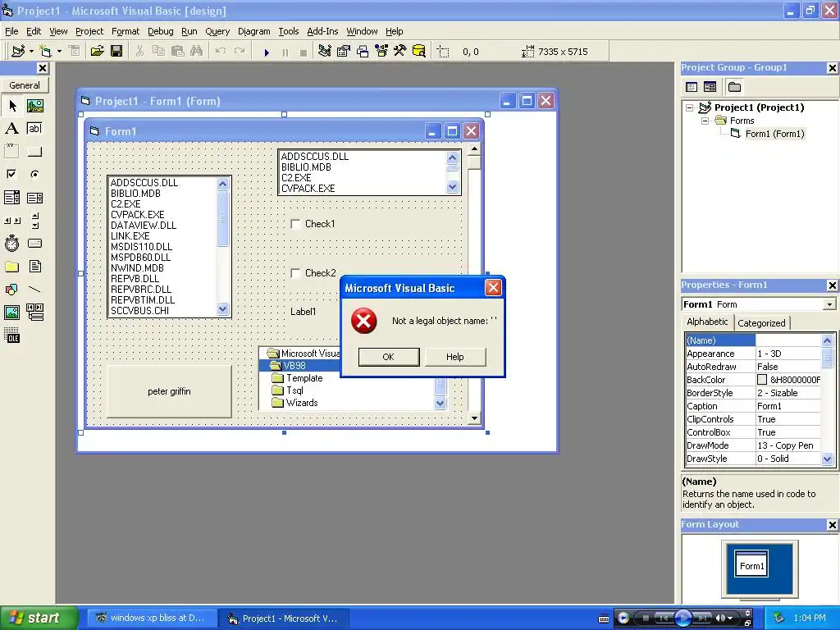The height and width of the screenshot is (630, 840).
Task: Open the Properties Window toolbar icon
Action: (344, 52)
